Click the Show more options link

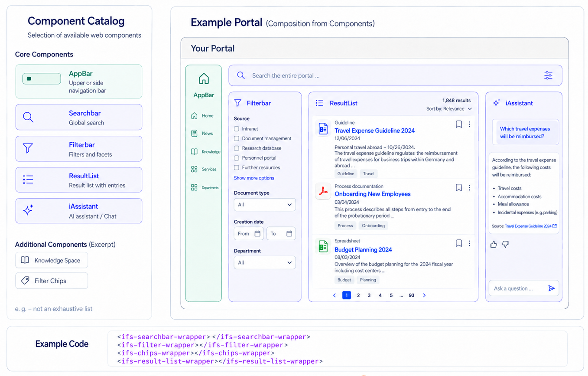[x=254, y=178]
